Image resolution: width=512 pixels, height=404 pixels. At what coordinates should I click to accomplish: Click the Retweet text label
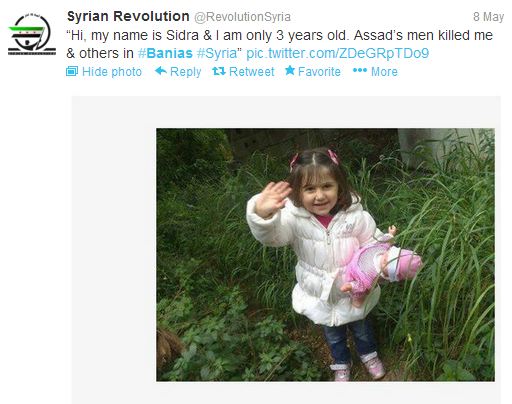(x=252, y=72)
